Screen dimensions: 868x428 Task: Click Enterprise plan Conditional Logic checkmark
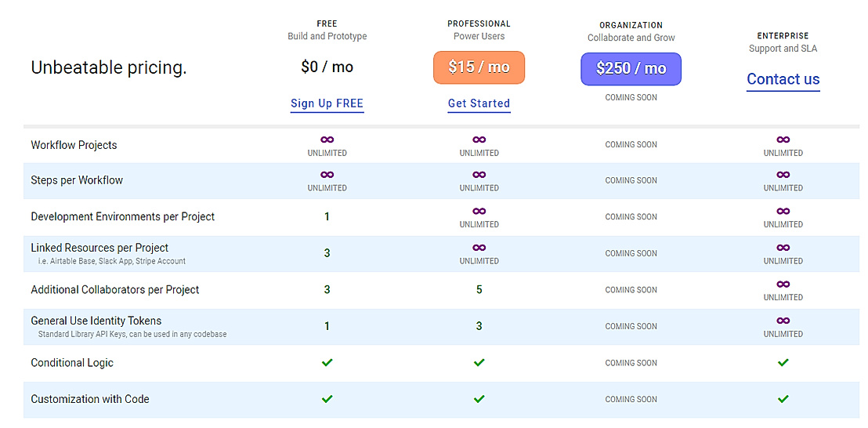(x=783, y=363)
